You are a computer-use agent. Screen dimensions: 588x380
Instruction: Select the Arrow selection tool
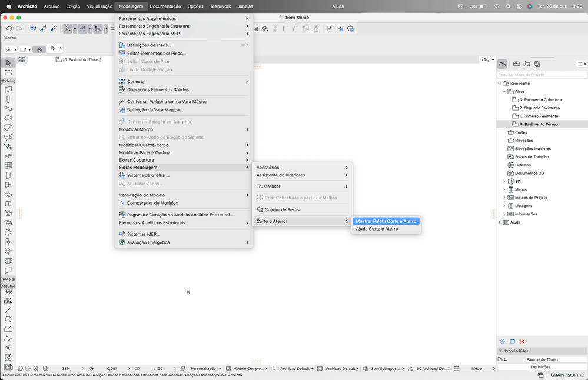(8, 62)
